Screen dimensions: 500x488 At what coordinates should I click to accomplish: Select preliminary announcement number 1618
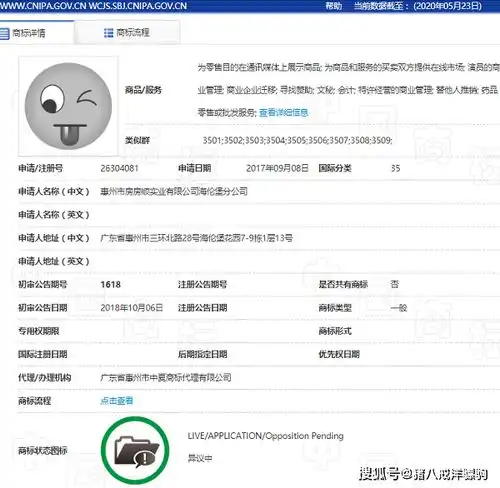click(110, 284)
